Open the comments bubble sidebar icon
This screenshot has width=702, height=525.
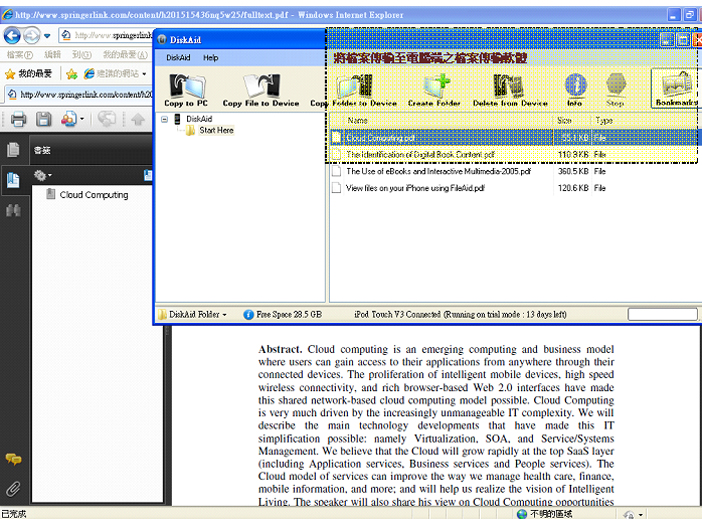pyautogui.click(x=13, y=459)
